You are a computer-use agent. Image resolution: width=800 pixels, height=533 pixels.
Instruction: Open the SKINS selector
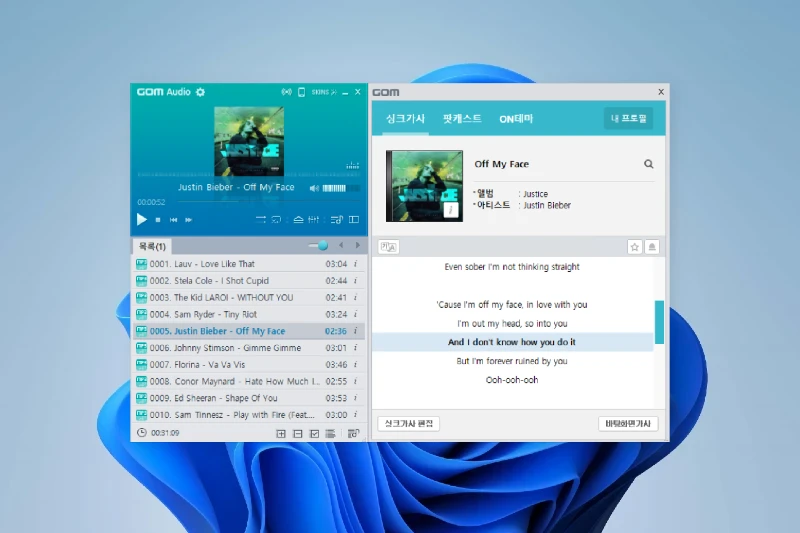tap(324, 92)
